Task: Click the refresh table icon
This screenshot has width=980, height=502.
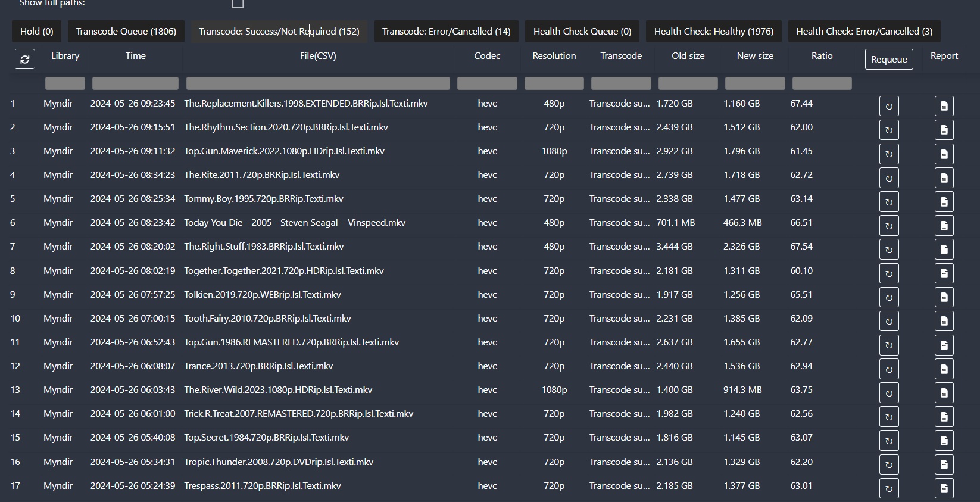Action: pos(24,60)
